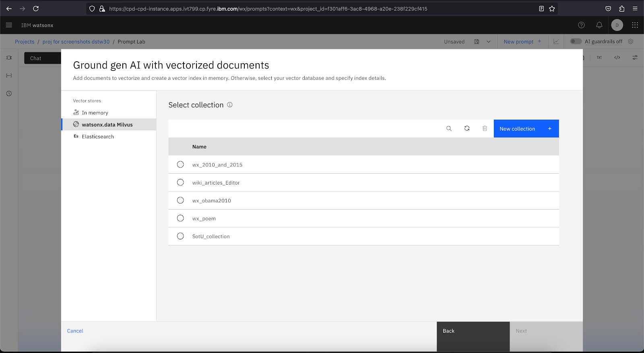Open the view code icon
This screenshot has width=644, height=353.
(x=617, y=58)
